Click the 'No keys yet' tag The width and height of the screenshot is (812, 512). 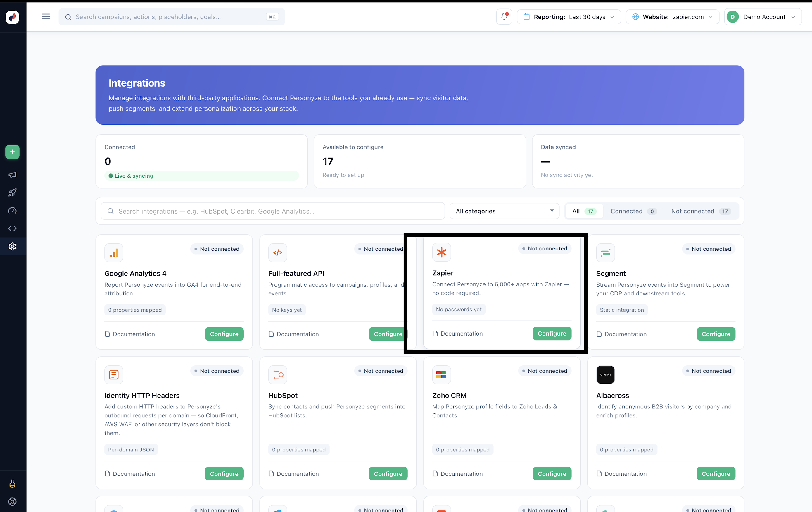click(287, 310)
